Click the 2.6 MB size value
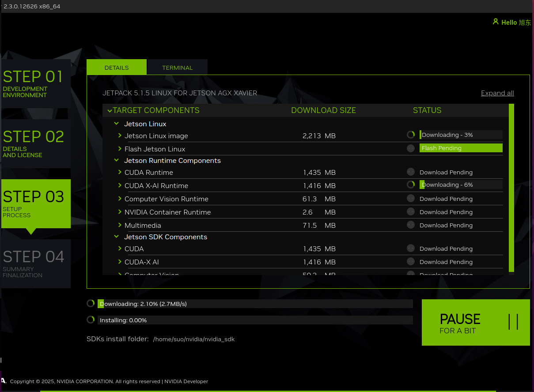The image size is (534, 392). (319, 212)
